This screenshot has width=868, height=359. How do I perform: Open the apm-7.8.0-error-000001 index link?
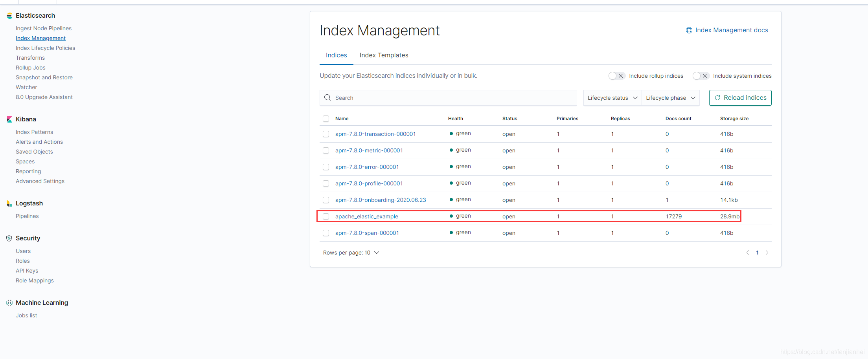367,167
